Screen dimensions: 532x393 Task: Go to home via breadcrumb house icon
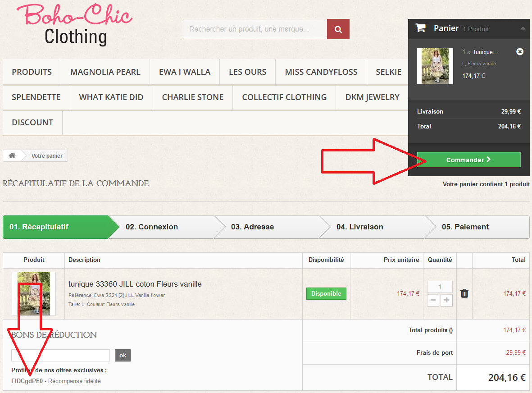click(12, 155)
